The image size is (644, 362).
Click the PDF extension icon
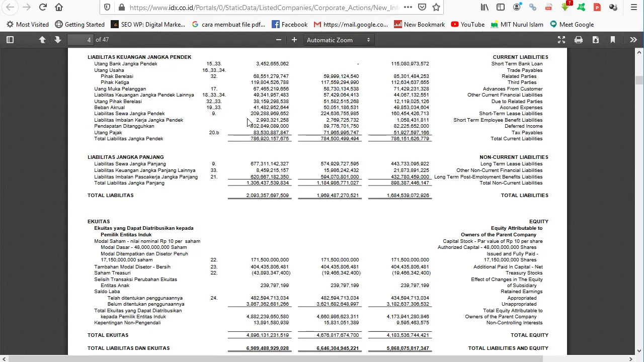pyautogui.click(x=549, y=7)
